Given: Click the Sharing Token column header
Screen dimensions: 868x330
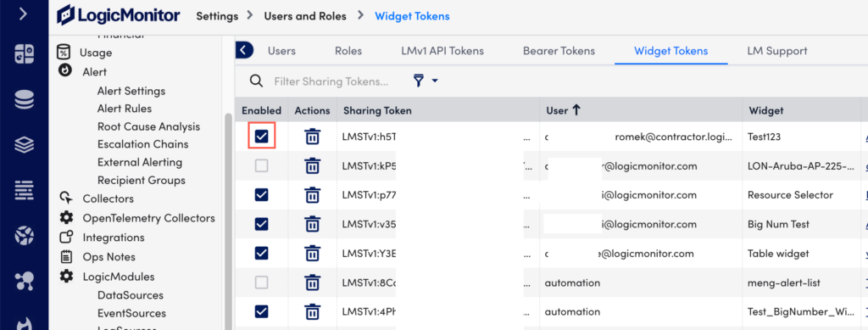Looking at the screenshot, I should pos(377,110).
